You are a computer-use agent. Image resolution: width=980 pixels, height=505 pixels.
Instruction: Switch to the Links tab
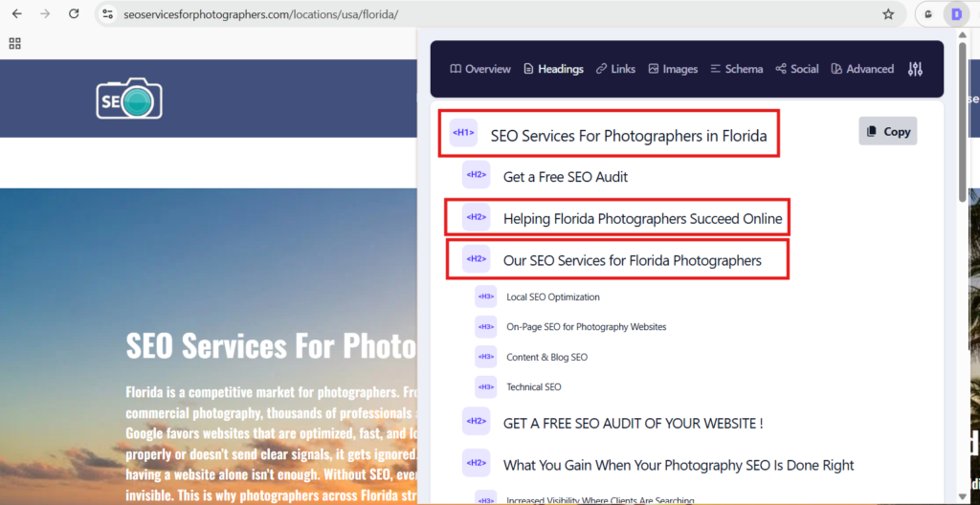coord(615,69)
